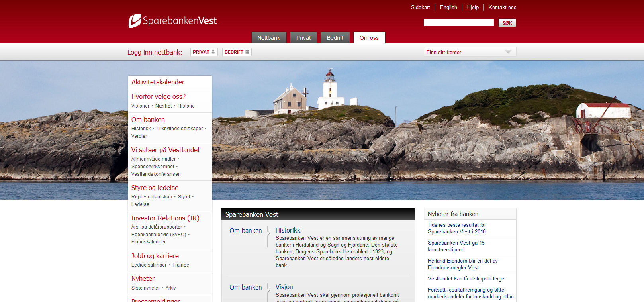Go to Siste nyheter sublink
The height and width of the screenshot is (302, 644).
point(146,288)
